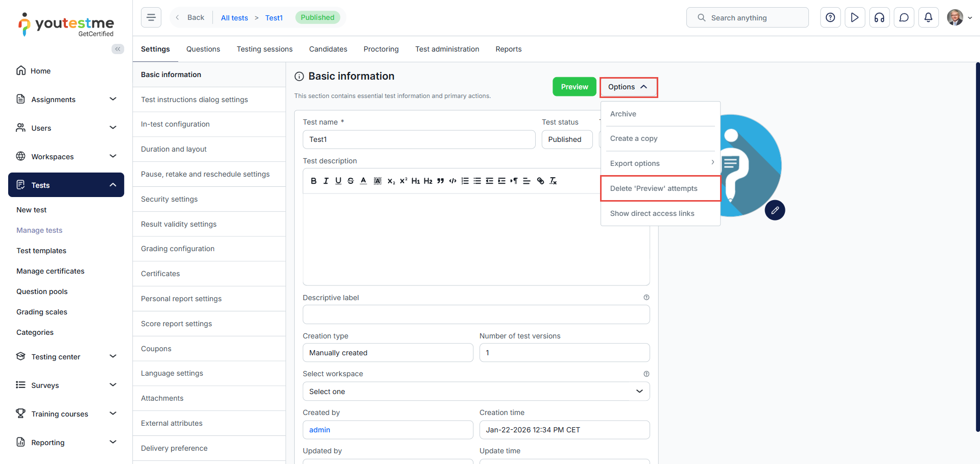
Task: Open the headset support icon
Action: 879,18
